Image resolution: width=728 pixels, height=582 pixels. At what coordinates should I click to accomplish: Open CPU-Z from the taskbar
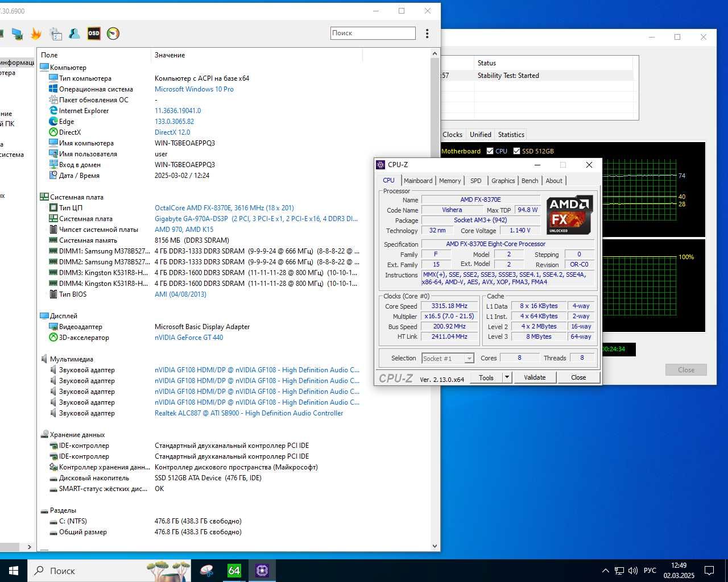262,570
